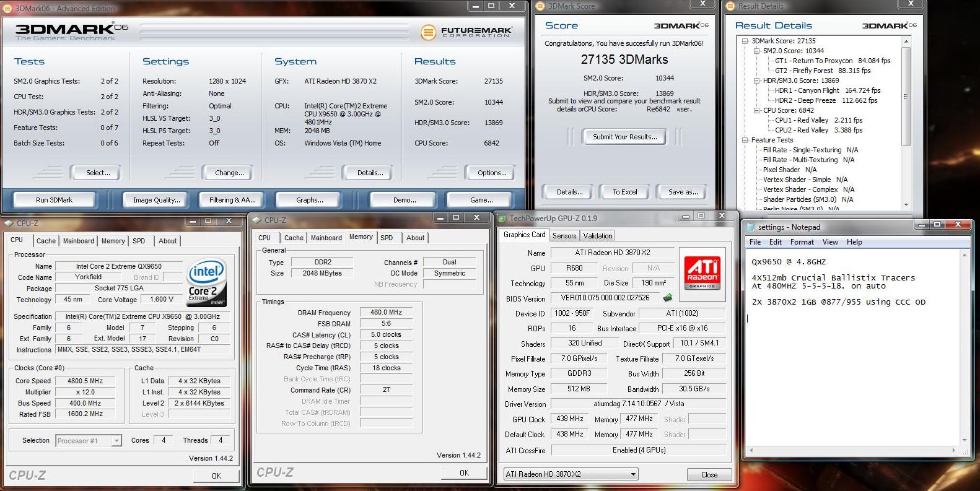Collapse the Feature Tests tree node

745,140
